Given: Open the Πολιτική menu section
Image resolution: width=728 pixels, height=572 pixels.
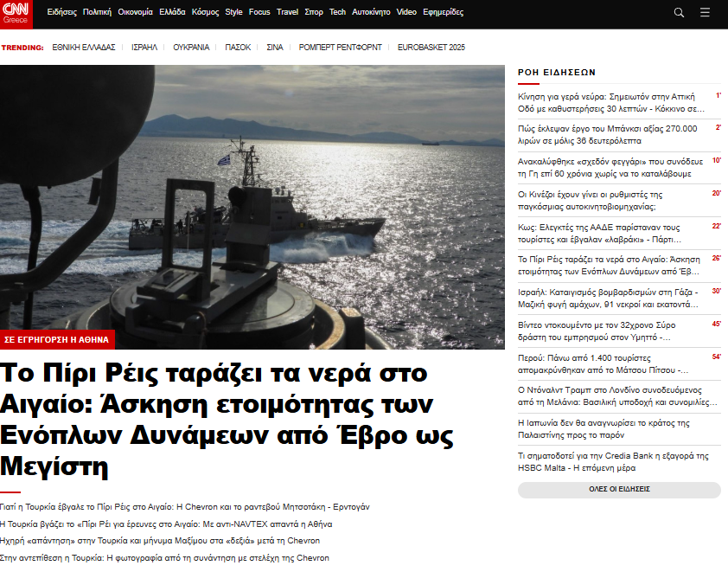Looking at the screenshot, I should point(97,12).
